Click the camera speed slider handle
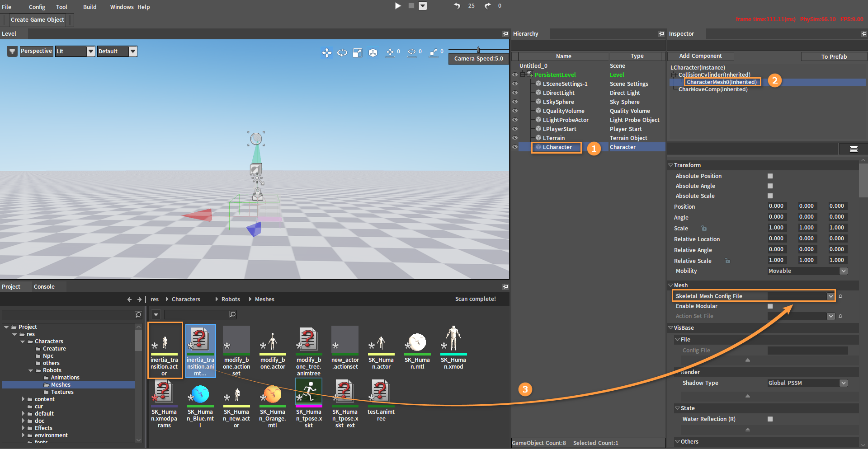Viewport: 868px width, 449px height. 478,50
